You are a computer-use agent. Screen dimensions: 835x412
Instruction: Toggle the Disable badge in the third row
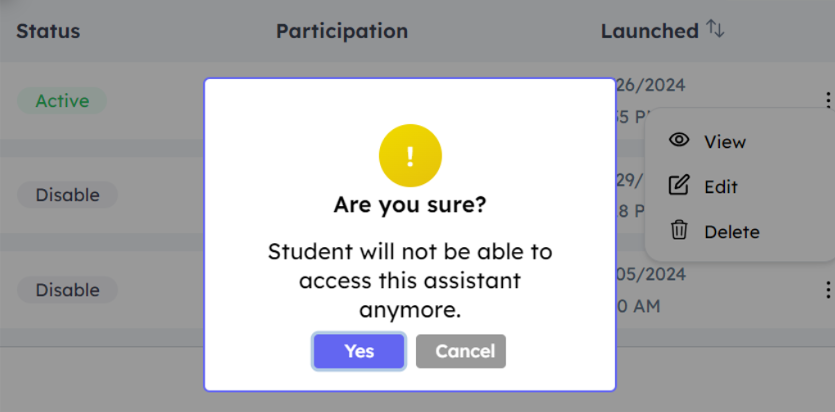point(67,290)
